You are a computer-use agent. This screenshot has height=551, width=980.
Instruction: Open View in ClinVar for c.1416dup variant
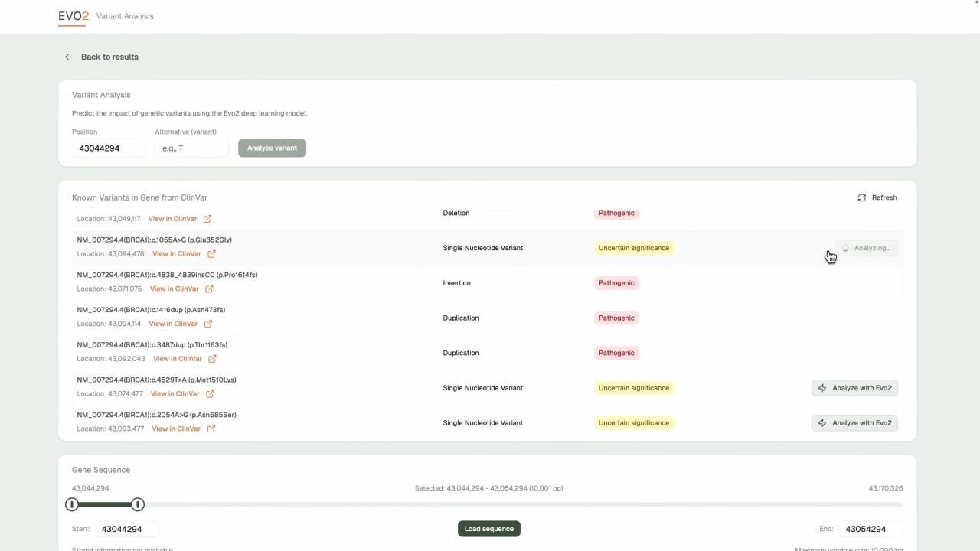click(173, 324)
